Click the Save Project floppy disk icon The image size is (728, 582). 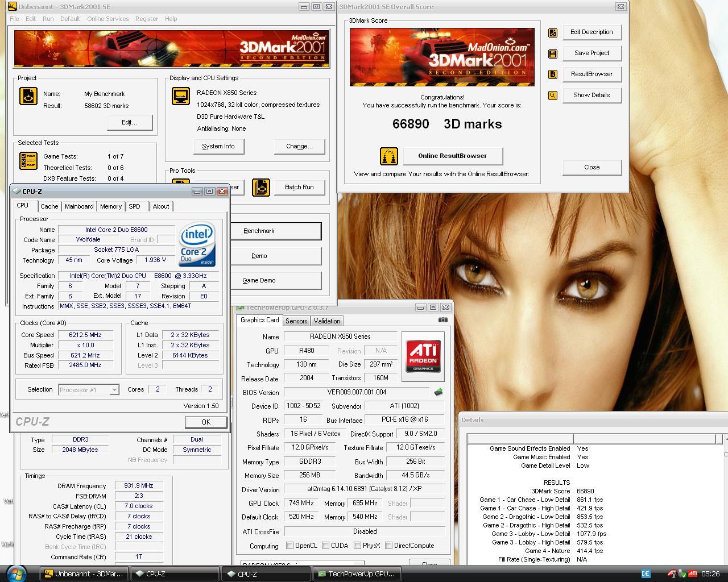(553, 54)
